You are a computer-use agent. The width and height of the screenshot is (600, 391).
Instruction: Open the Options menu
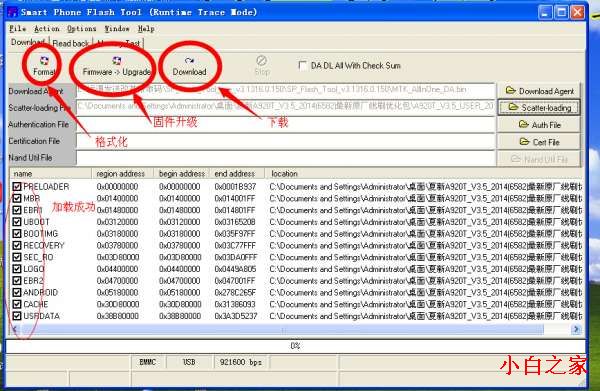click(x=82, y=29)
